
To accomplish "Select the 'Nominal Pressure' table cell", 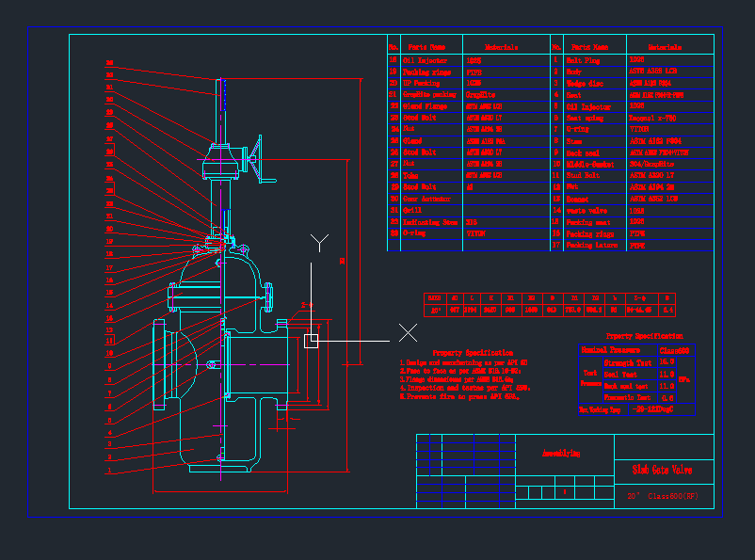I will tap(610, 350).
